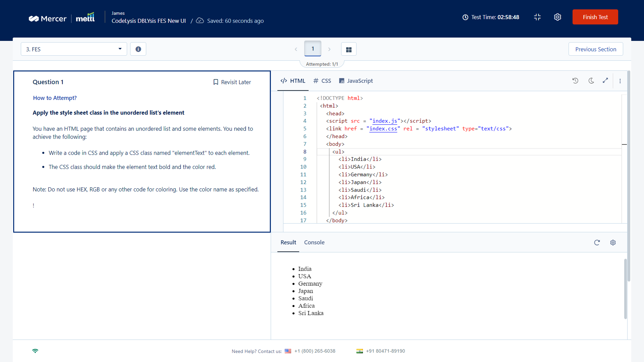Click the India list item line in editor

[360, 159]
